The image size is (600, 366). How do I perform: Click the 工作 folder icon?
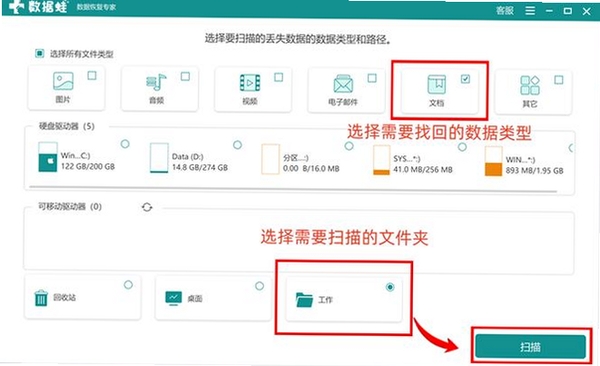304,300
